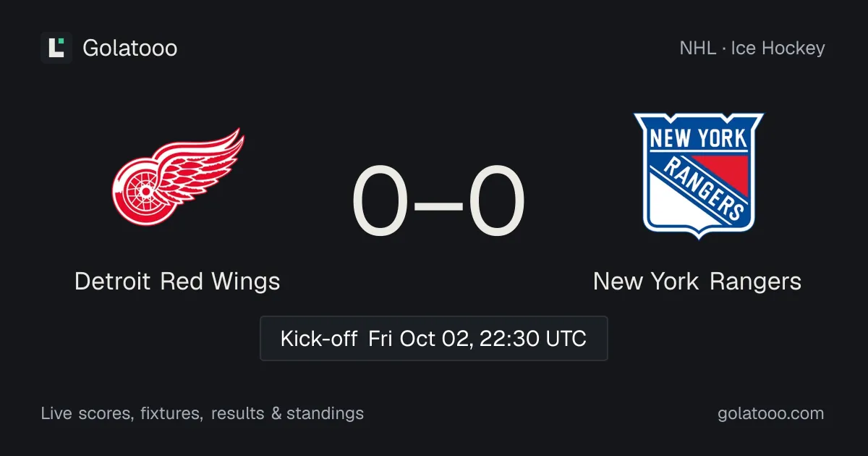Click the wheel in the Red Wings logo
The height and width of the screenshot is (456, 868).
pyautogui.click(x=142, y=190)
